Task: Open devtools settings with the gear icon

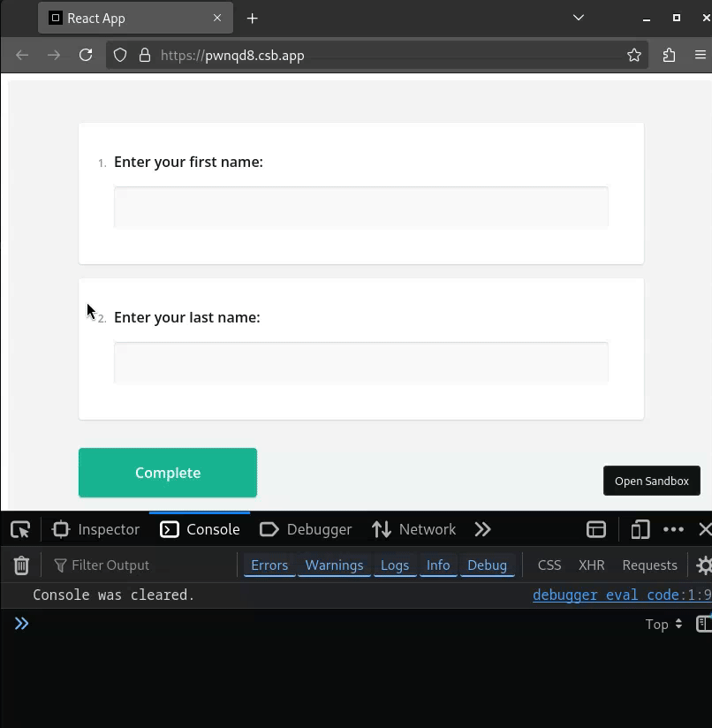Action: [x=703, y=565]
